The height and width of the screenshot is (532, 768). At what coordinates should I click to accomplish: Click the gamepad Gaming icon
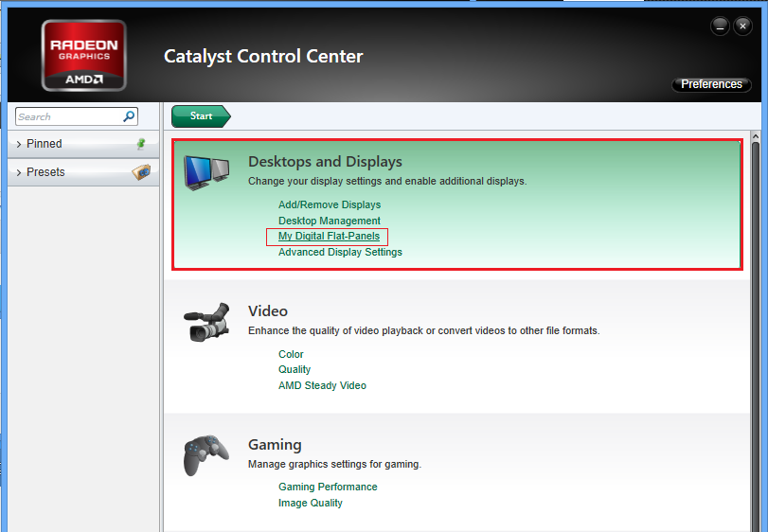pyautogui.click(x=206, y=455)
